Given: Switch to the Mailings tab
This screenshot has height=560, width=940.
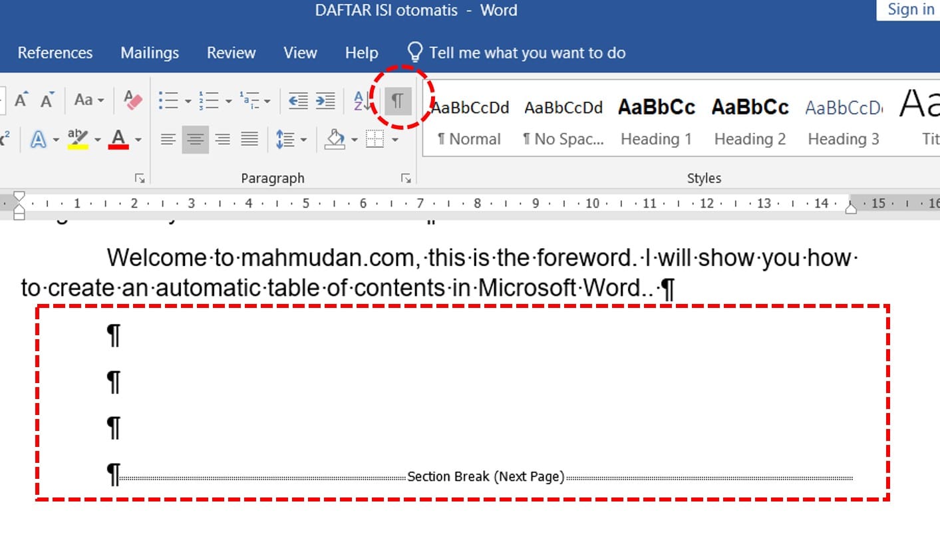Looking at the screenshot, I should pos(150,53).
